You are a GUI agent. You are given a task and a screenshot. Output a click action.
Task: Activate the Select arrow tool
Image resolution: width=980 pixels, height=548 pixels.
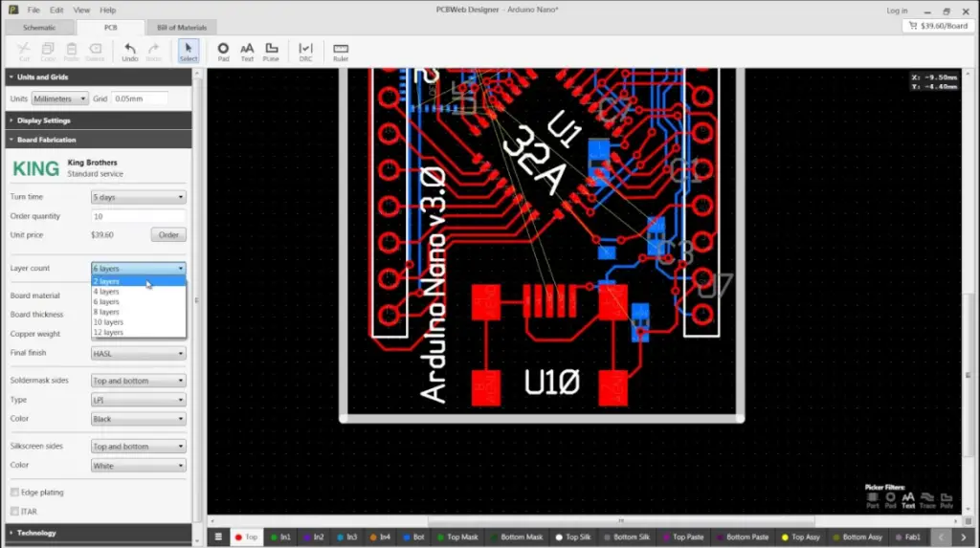189,52
